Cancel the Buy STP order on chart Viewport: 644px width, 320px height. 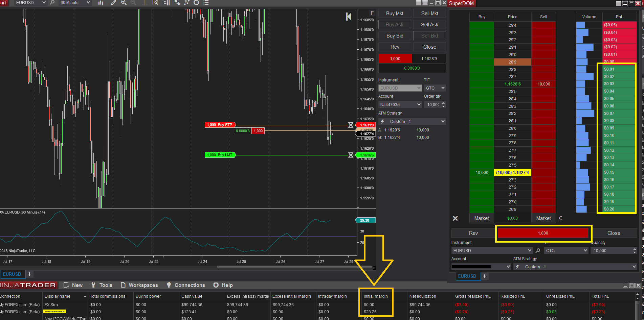click(351, 125)
